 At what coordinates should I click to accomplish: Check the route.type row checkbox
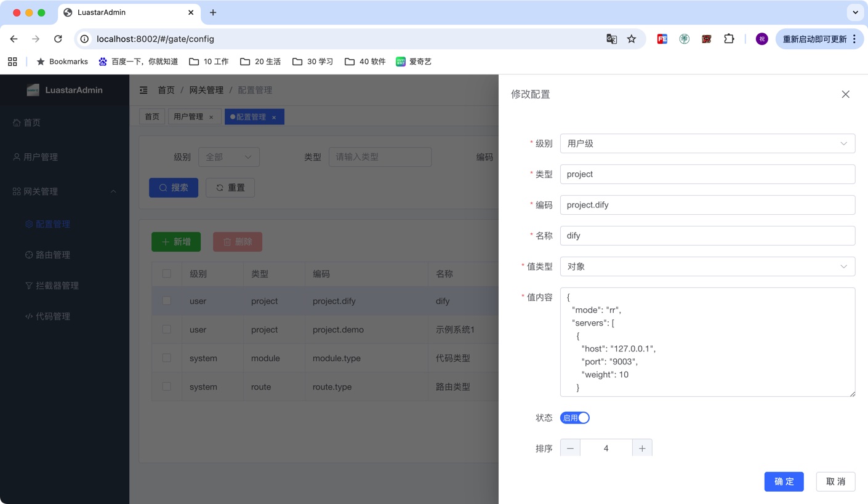(x=167, y=386)
